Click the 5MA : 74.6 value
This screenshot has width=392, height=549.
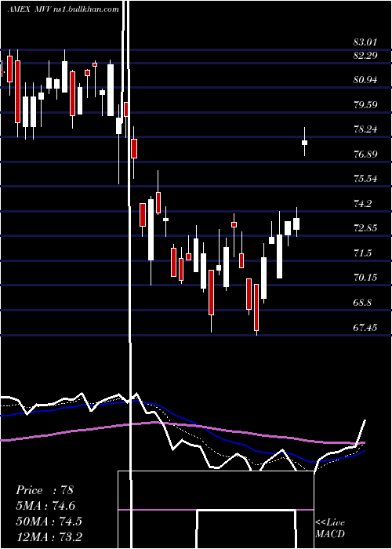tap(45, 506)
